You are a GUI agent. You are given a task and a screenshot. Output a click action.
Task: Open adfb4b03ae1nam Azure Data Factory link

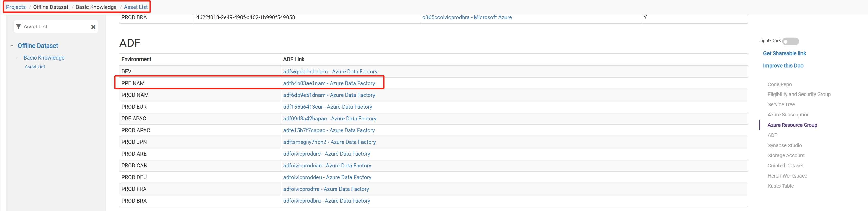click(329, 84)
